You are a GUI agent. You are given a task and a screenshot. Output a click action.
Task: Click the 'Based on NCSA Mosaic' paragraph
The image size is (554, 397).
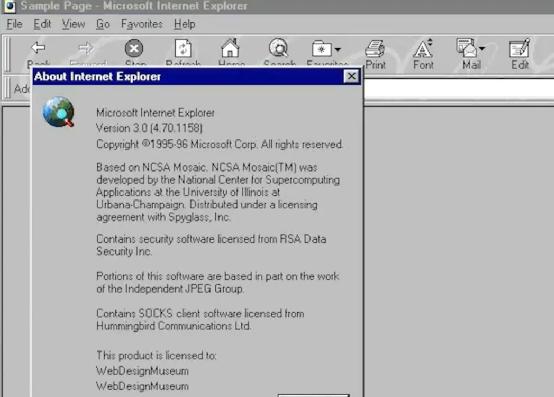(x=218, y=192)
